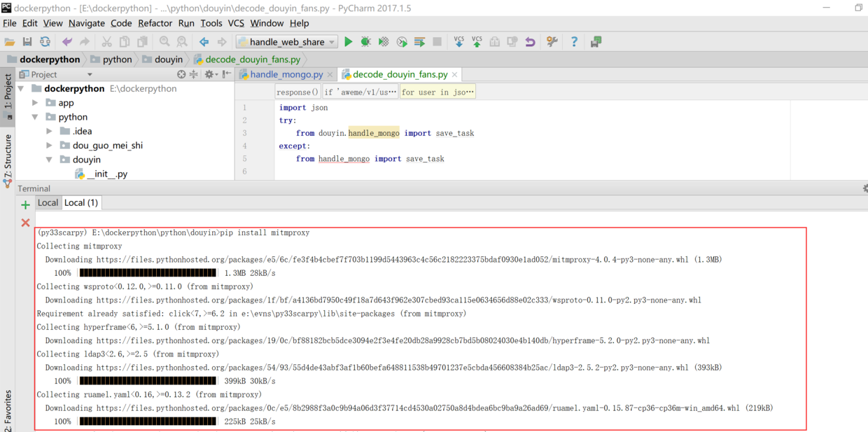Collapse the douyin folder

pyautogui.click(x=49, y=160)
